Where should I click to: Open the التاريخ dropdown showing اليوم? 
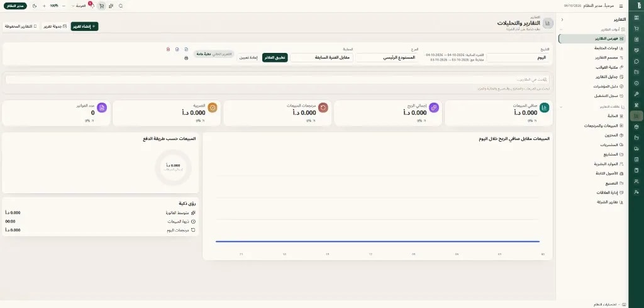pyautogui.click(x=518, y=57)
